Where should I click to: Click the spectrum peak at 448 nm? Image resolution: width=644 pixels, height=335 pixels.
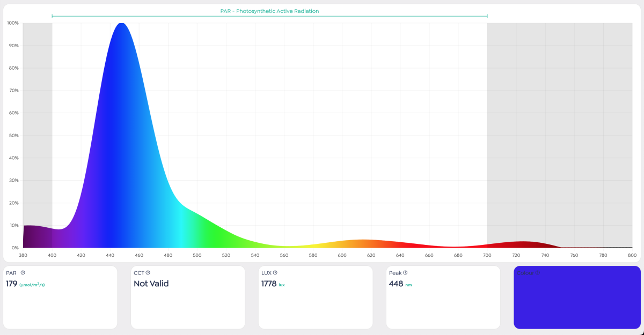point(122,25)
